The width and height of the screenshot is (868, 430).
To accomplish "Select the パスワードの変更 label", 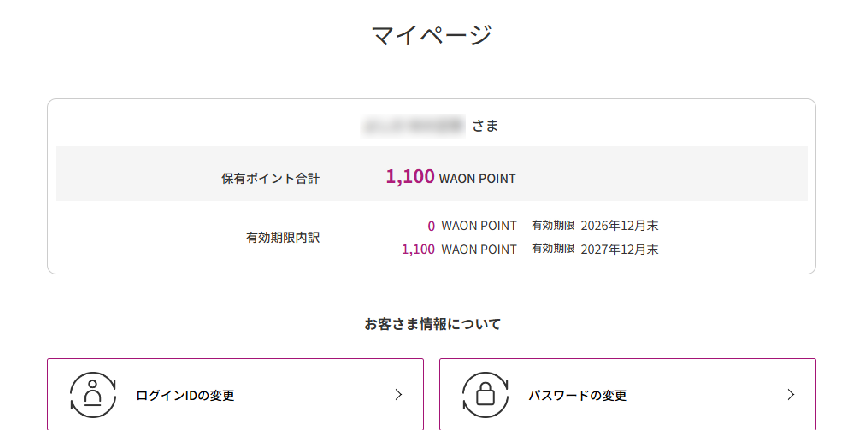I will 578,395.
